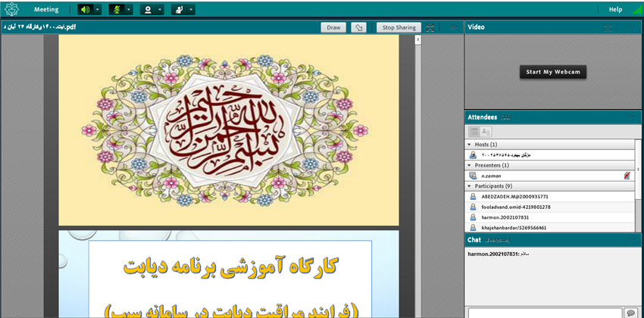Click the raise hand status icon
Viewport: 644px width, 318px height.
pos(178,10)
